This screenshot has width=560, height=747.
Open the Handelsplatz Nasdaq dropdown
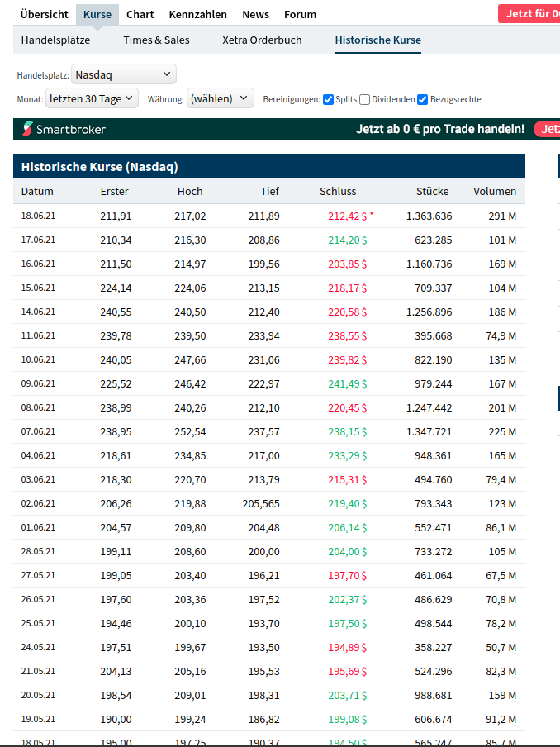124,74
